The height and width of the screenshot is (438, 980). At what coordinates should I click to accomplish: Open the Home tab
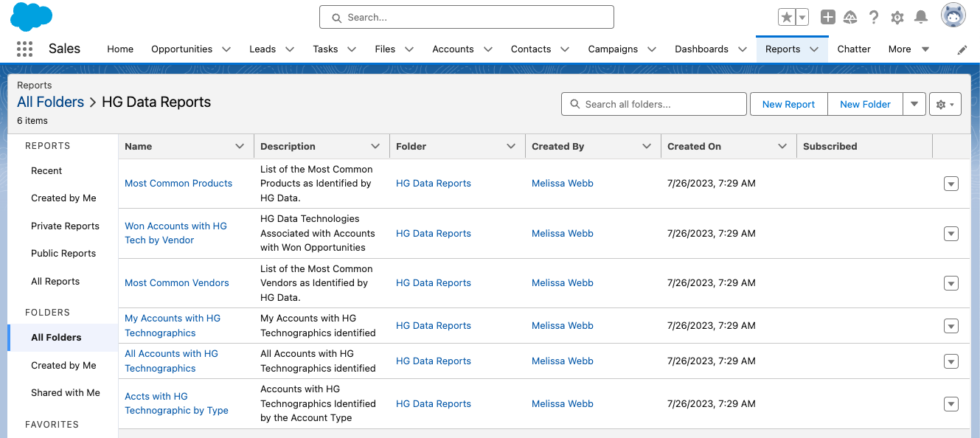(x=120, y=49)
